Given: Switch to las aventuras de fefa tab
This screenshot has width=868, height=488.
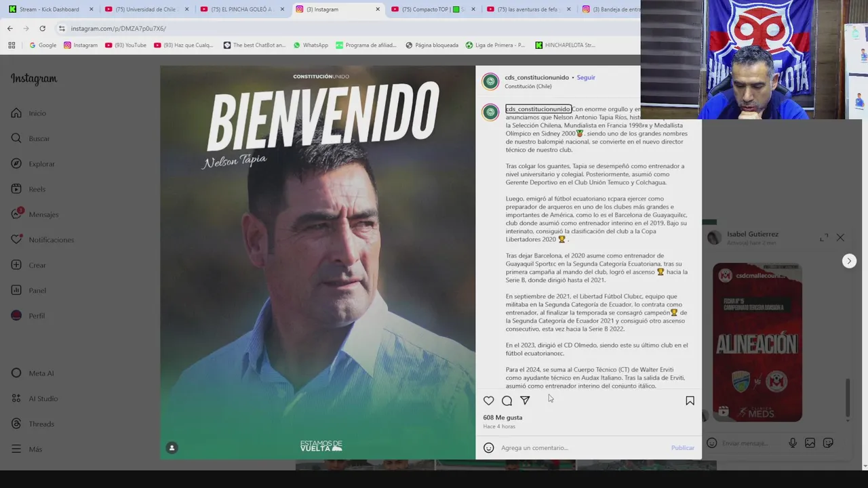Looking at the screenshot, I should pyautogui.click(x=530, y=9).
